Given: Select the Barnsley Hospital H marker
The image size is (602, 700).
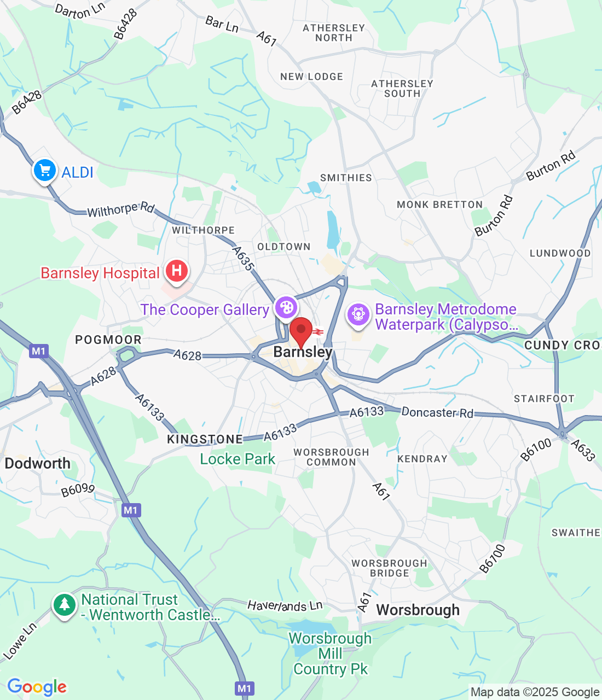Looking at the screenshot, I should pos(176,271).
